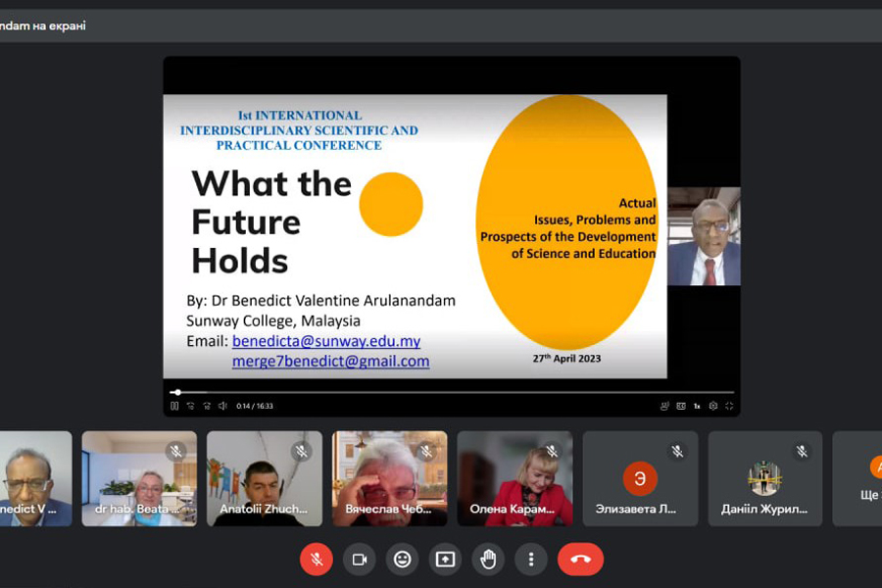
Task: Skip forward in the shared video
Action: 207,406
